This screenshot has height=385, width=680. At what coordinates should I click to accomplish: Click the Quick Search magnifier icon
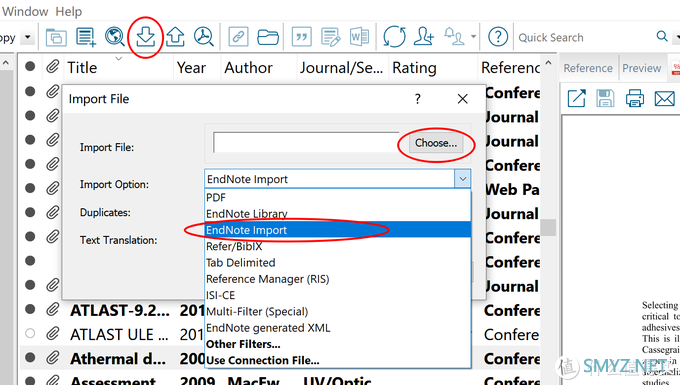[662, 36]
